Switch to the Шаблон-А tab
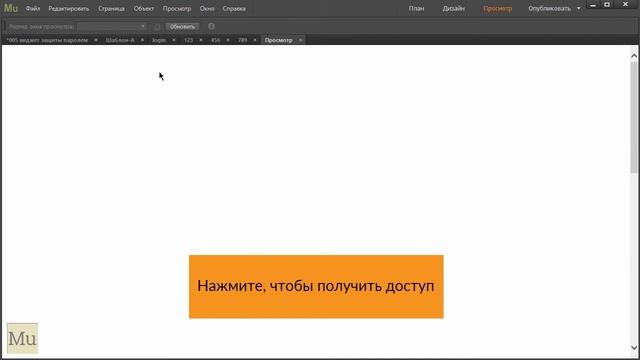Image resolution: width=640 pixels, height=360 pixels. click(120, 40)
